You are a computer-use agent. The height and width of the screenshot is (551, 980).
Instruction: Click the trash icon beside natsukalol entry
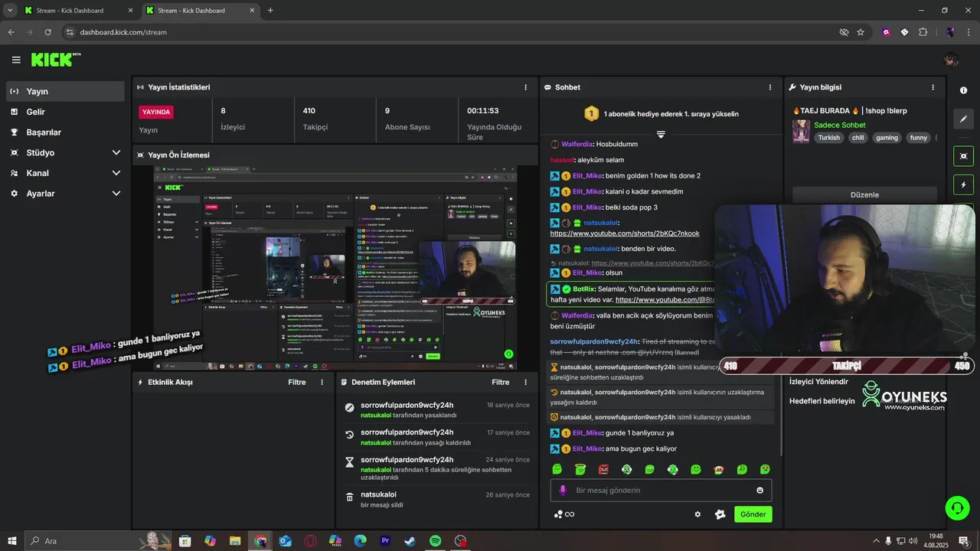(350, 497)
